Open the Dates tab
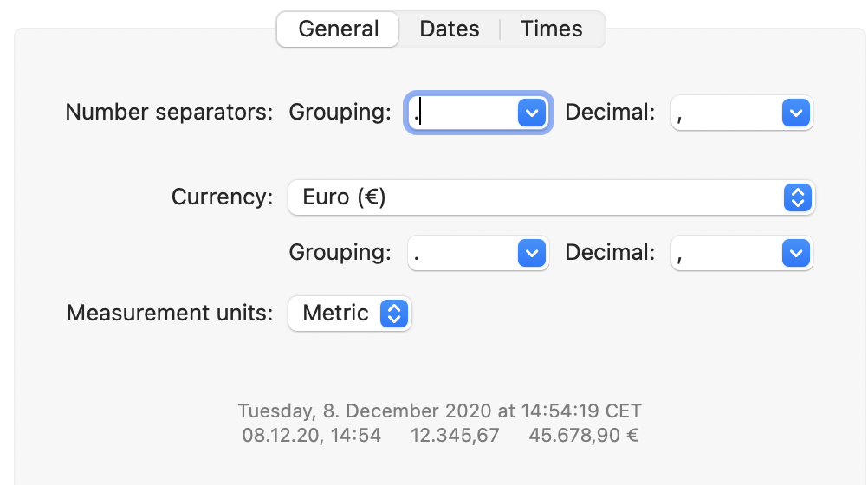This screenshot has height=485, width=868. (449, 29)
